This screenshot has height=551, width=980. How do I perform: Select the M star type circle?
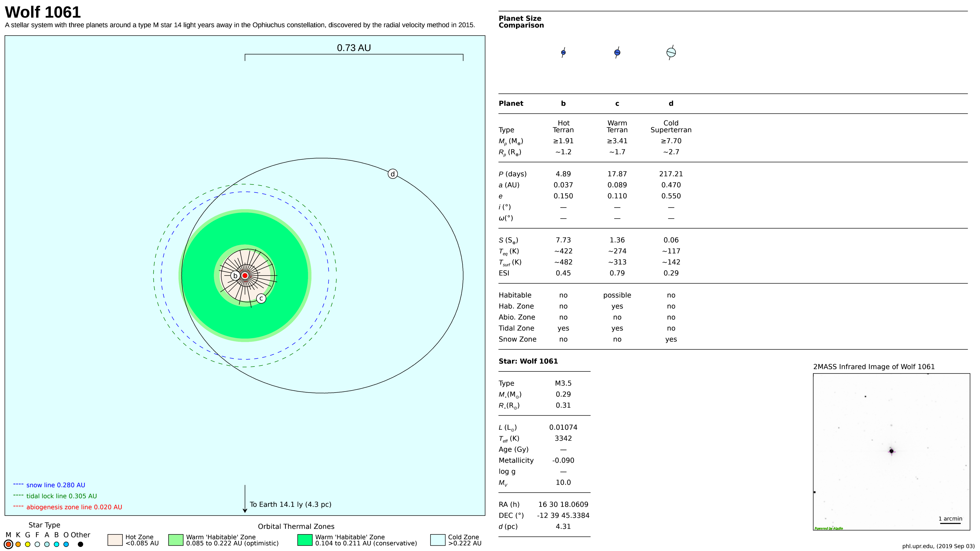tap(8, 544)
